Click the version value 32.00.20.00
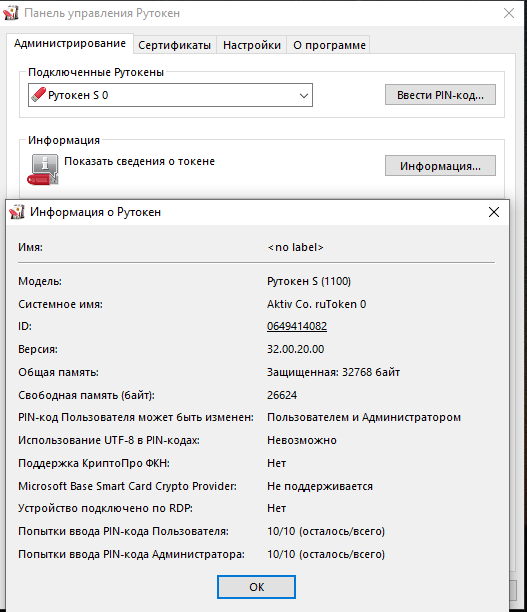 click(296, 349)
